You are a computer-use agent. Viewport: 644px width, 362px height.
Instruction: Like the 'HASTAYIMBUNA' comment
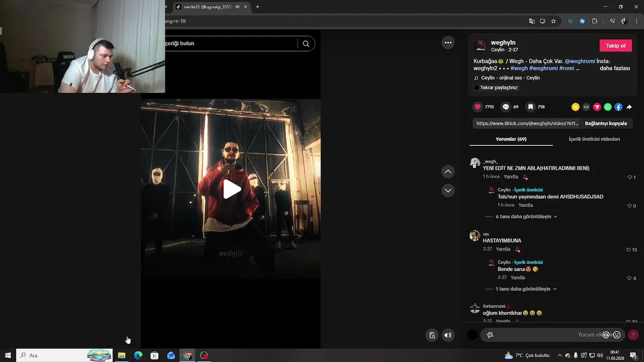pos(628,250)
